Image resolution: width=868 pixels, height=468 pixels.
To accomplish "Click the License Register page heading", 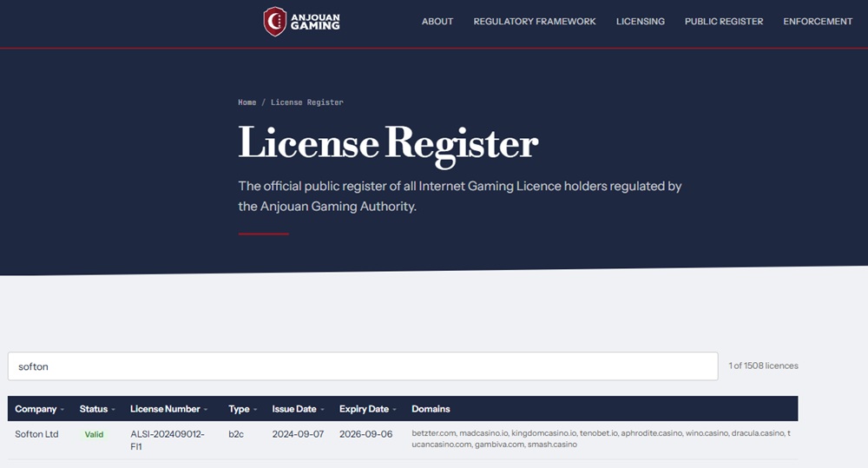I will point(388,144).
